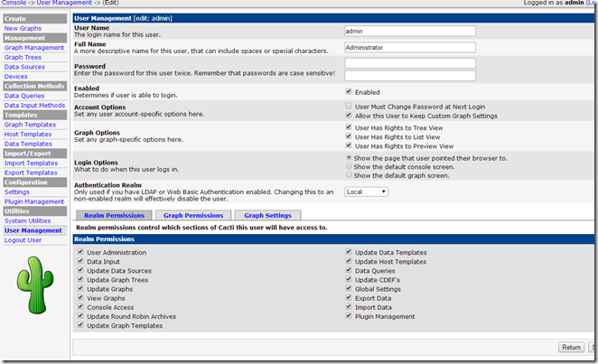Screen dimensions: 598x364
Task: Click the password confirmation field
Action: (x=410, y=76)
